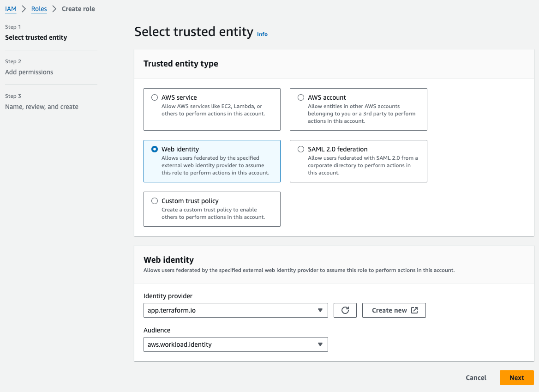Open the Audience dropdown
The height and width of the screenshot is (392, 539).
click(x=235, y=344)
